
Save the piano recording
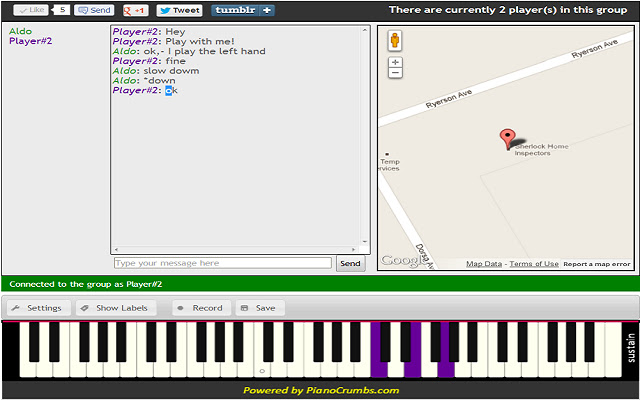(258, 308)
